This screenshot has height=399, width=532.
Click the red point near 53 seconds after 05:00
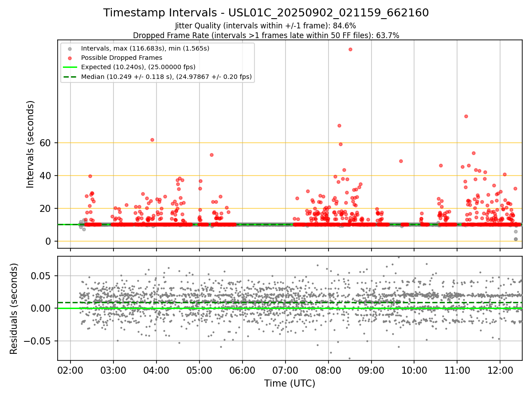click(211, 155)
